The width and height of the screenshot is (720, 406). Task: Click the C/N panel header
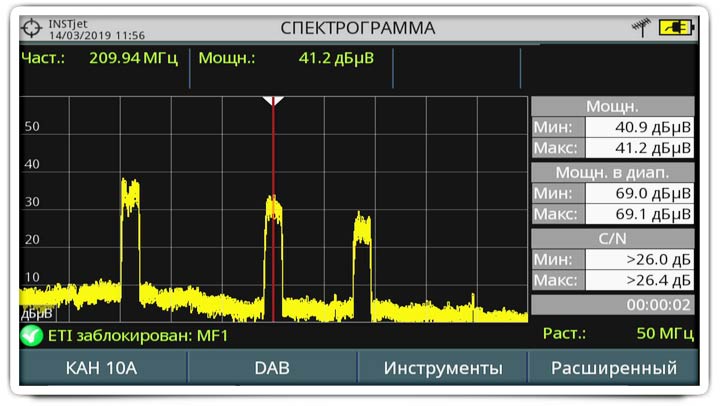coord(613,239)
